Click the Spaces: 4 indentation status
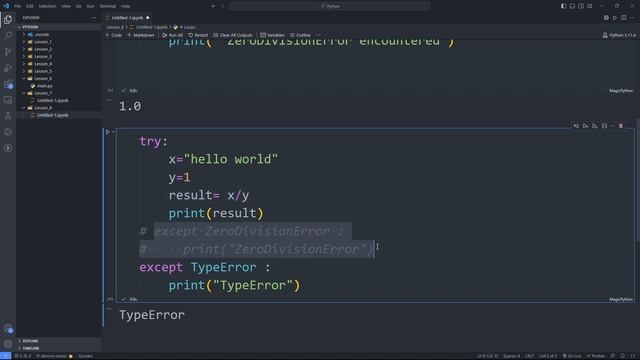640x360 pixels. coord(511,356)
